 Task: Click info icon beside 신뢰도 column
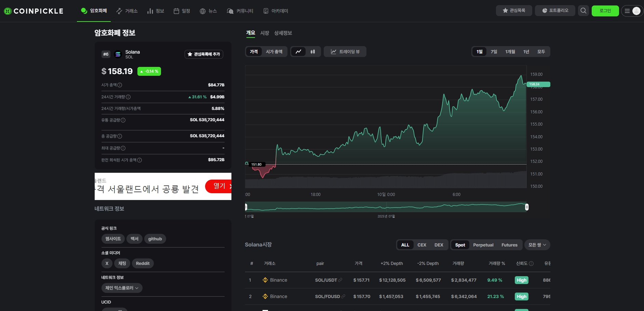click(x=531, y=264)
